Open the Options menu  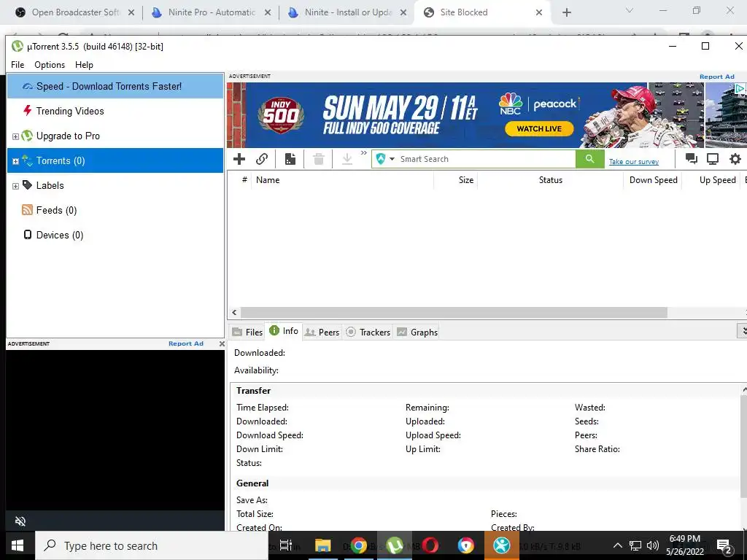(x=50, y=65)
